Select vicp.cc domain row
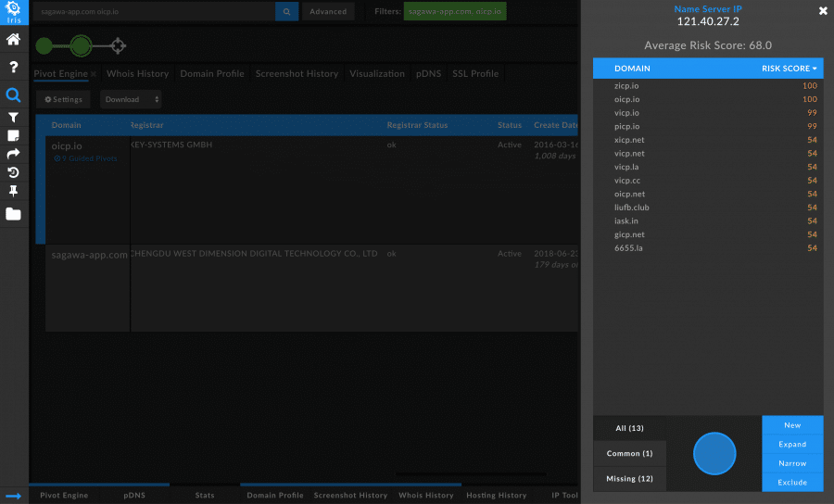Screen dimensions: 834x504 tap(708, 181)
